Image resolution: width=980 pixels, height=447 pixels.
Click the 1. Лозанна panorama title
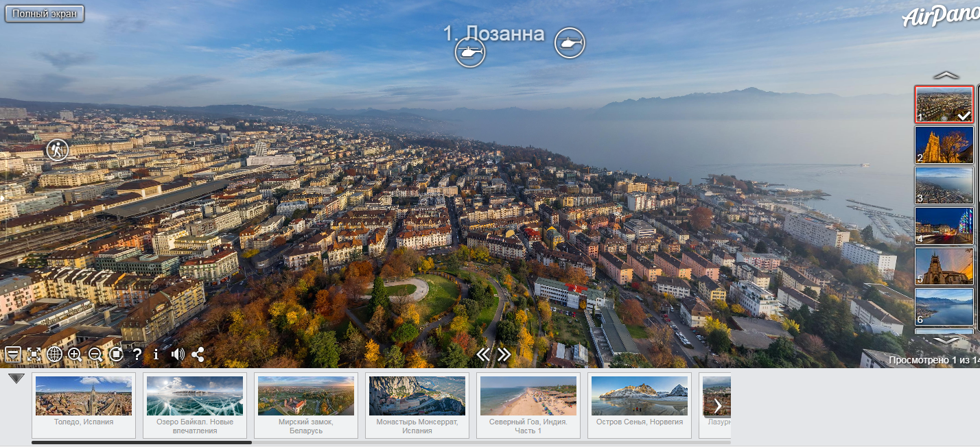(x=493, y=34)
